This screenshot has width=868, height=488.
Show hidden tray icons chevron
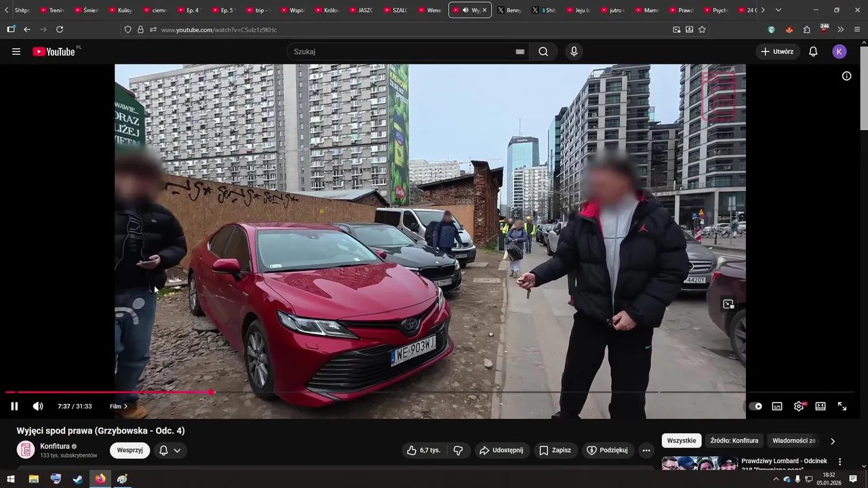click(x=776, y=479)
